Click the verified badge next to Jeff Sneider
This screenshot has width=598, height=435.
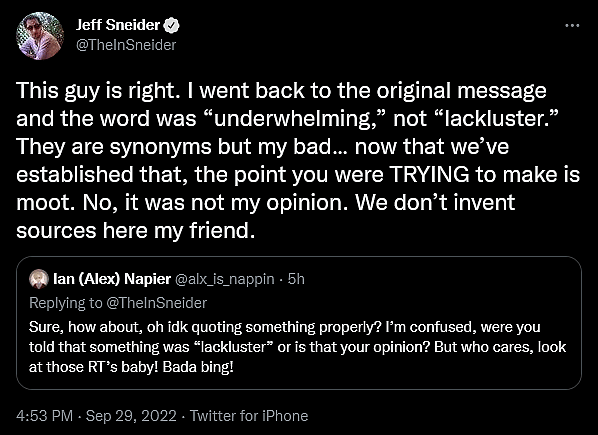coord(172,26)
